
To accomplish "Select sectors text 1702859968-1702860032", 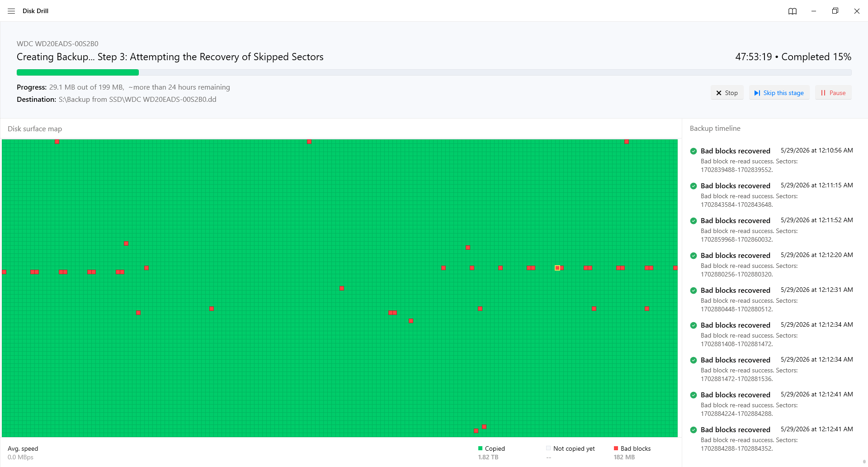I will coord(736,239).
